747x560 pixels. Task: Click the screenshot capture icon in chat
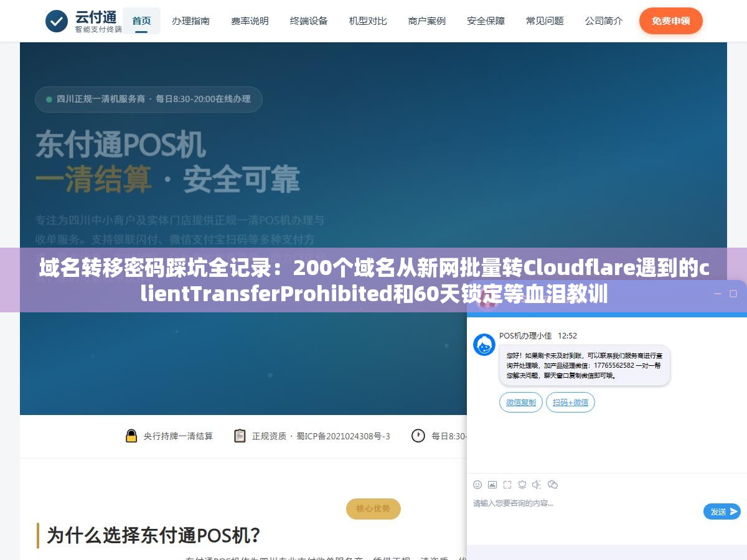507,485
